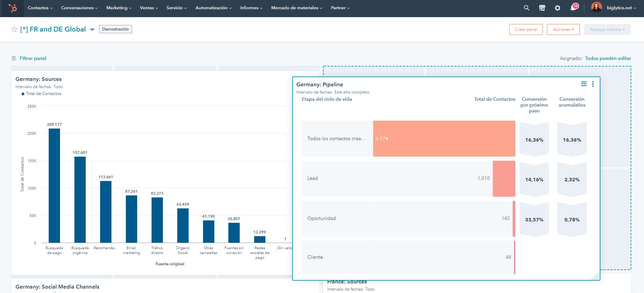The image size is (644, 293).
Task: Click the 'Todos los contactos crea...' row label
Action: pyautogui.click(x=336, y=138)
